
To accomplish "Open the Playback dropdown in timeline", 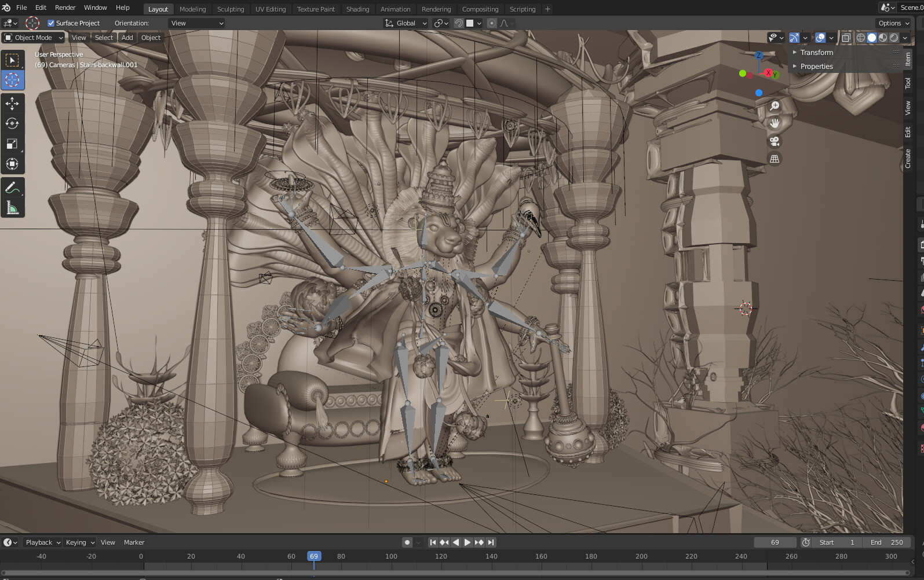I will 43,542.
